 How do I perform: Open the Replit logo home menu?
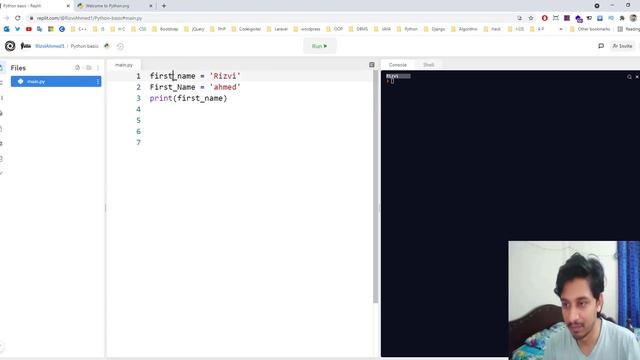tap(10, 46)
